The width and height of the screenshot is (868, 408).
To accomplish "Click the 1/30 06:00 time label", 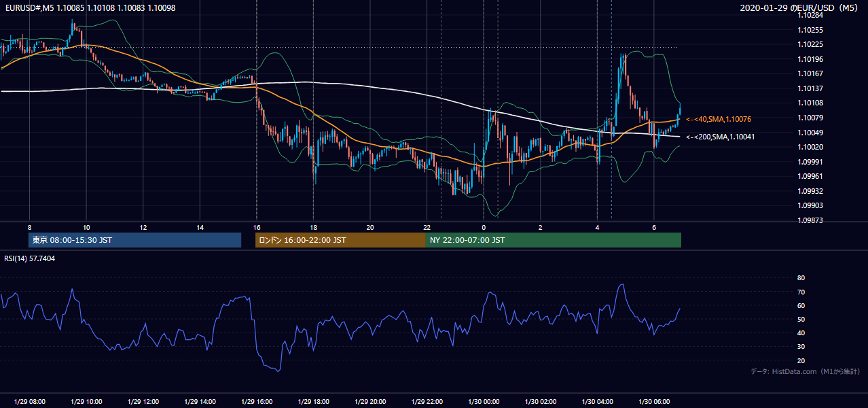I will pos(653,402).
